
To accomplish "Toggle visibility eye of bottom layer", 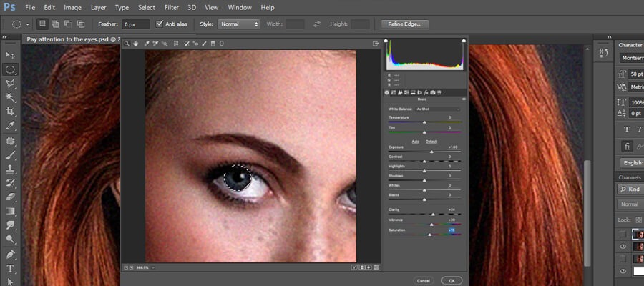I will point(623,271).
